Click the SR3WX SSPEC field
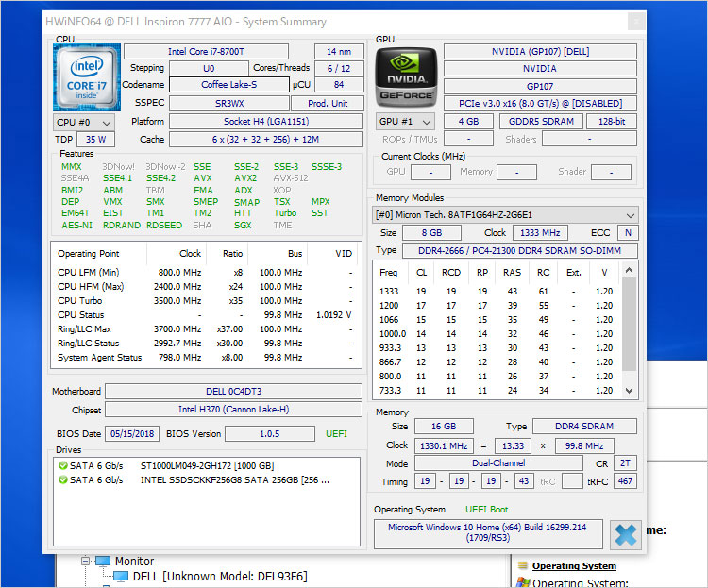708x588 pixels. click(229, 104)
